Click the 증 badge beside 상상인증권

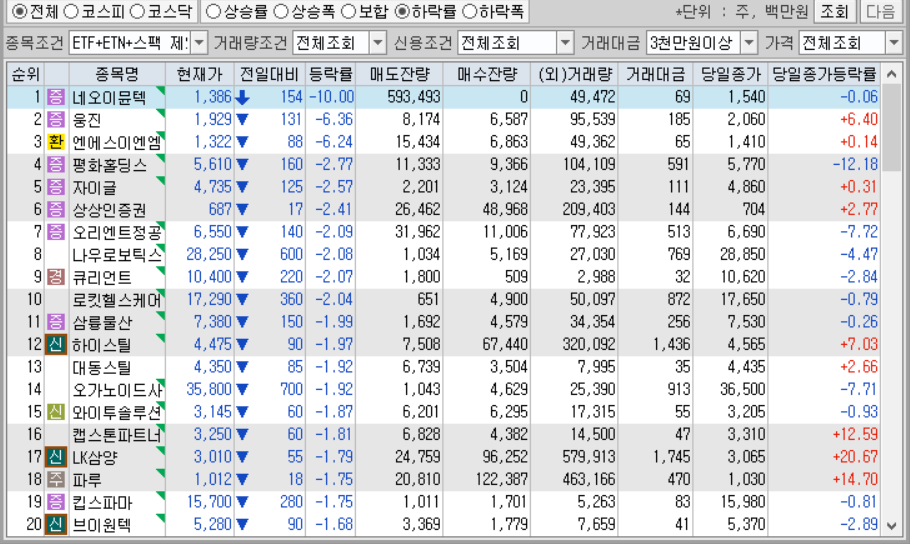(x=56, y=209)
